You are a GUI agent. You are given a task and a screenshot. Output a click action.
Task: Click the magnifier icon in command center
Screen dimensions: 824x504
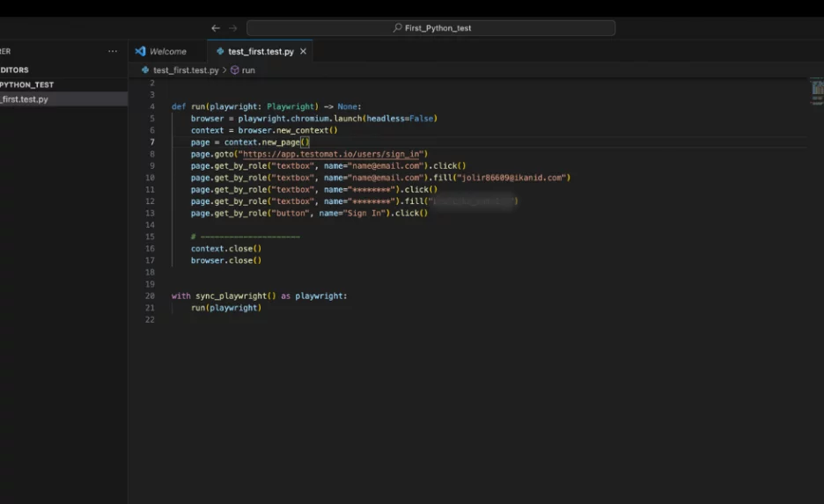(x=398, y=28)
